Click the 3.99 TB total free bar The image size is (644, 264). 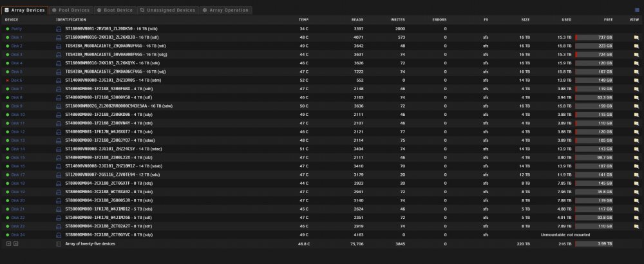[594, 243]
